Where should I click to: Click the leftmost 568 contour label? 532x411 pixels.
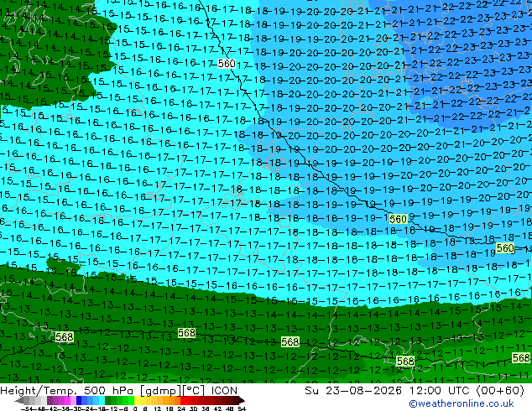[64, 336]
